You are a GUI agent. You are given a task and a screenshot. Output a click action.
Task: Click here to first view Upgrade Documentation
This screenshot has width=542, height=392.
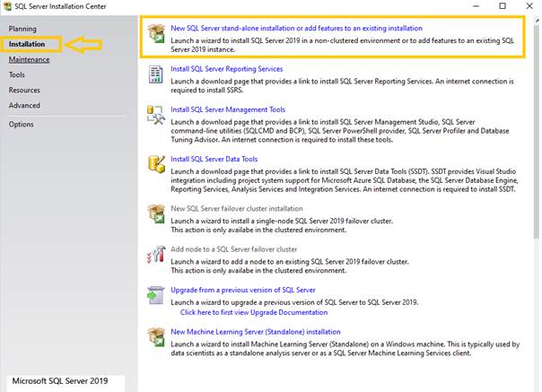[x=254, y=311]
